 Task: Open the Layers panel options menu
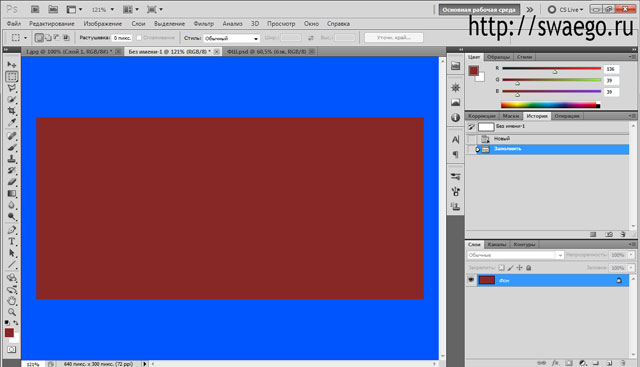pos(632,244)
